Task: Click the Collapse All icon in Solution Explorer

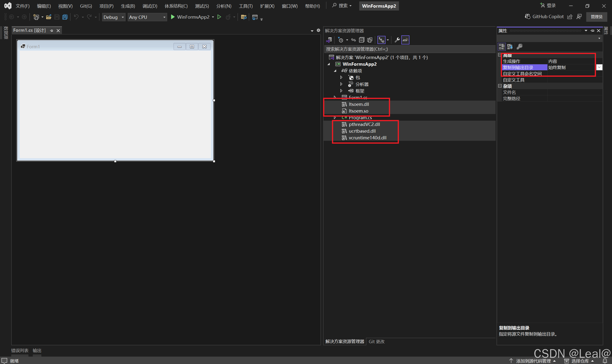Action: [x=361, y=40]
